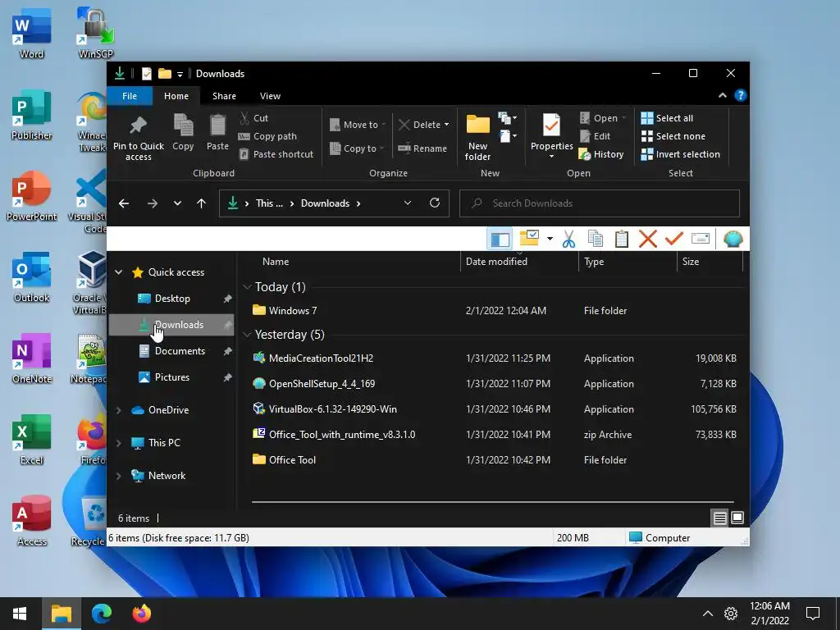
Task: Click the clipboard paste icon in classic toolbar
Action: pos(622,239)
